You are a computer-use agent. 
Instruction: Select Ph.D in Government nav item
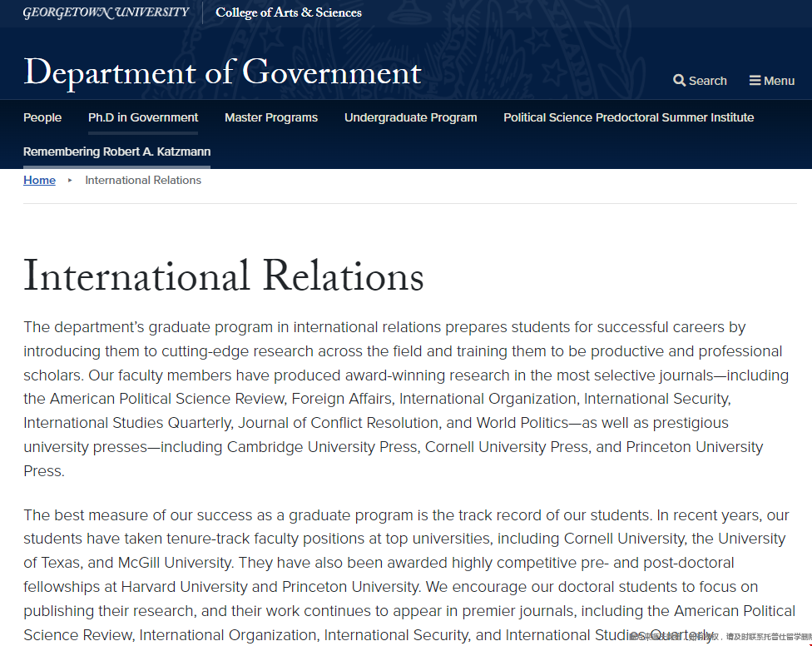pos(143,117)
